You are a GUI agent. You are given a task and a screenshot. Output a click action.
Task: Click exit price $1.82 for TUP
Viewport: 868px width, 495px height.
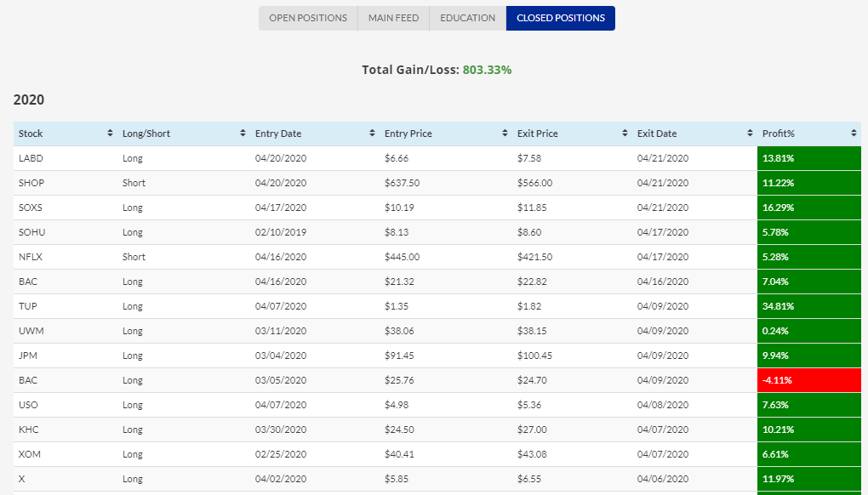[x=529, y=306]
